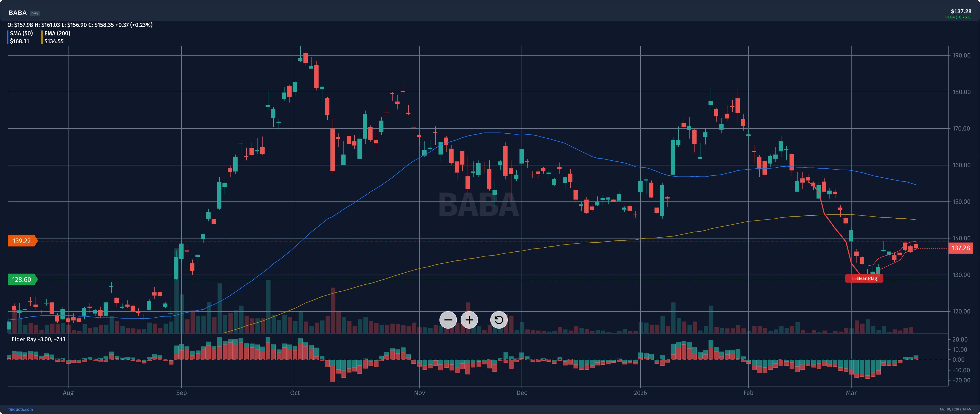Viewport: 980px width, 414px height.
Task: Toggle the SMA (50) indicator legend
Action: pos(21,33)
